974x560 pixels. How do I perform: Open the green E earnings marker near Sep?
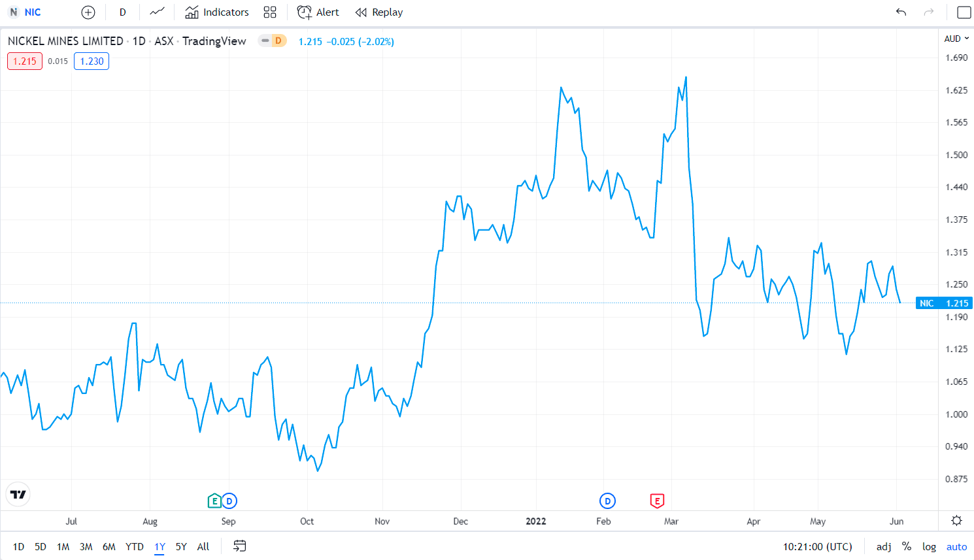(x=214, y=501)
